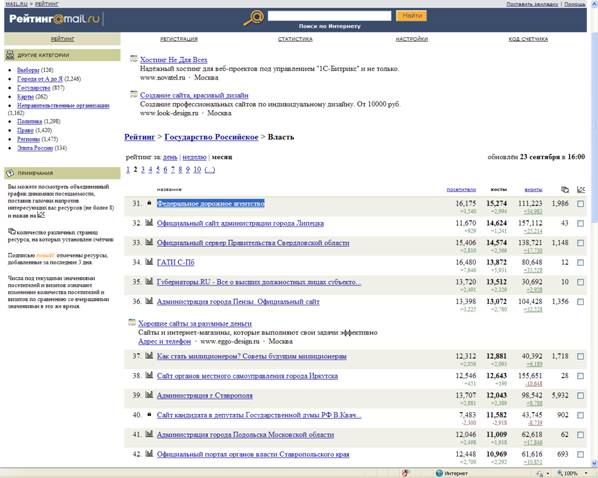
Task: Click the Найти search button
Action: click(x=412, y=16)
